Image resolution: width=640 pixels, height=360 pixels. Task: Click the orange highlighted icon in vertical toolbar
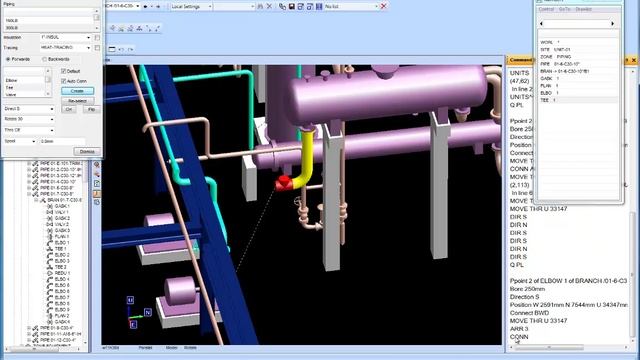97,194
